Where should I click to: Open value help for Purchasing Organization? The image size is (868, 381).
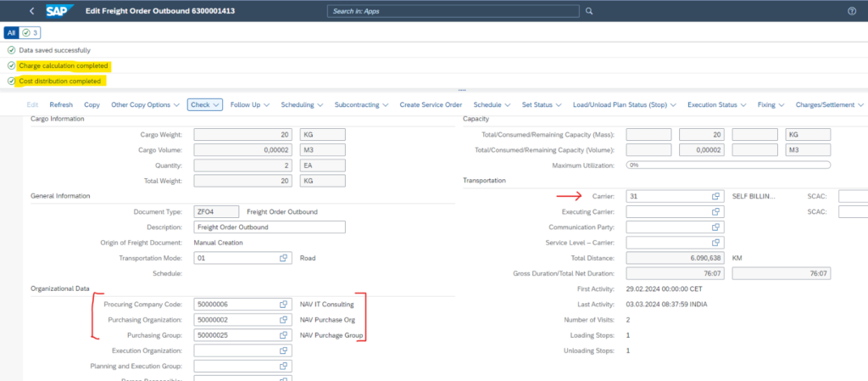tap(284, 320)
